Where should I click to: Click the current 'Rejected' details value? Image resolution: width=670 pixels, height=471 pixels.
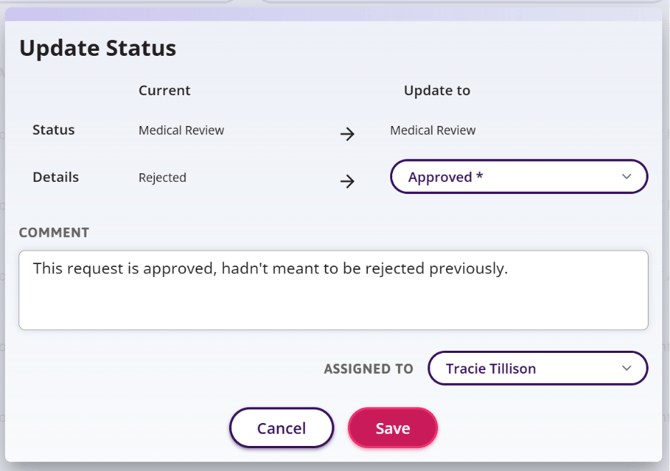162,178
